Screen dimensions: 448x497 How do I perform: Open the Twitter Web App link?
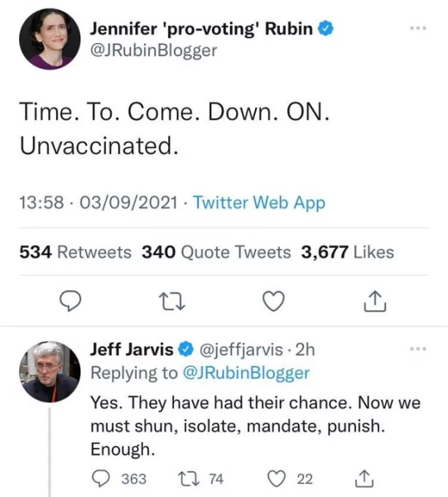point(259,202)
